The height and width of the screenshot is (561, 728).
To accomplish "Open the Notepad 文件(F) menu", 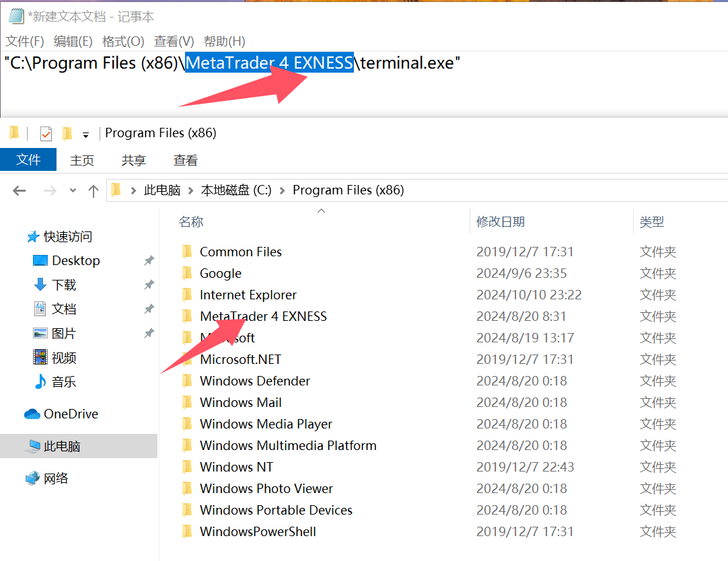I will pyautogui.click(x=25, y=41).
